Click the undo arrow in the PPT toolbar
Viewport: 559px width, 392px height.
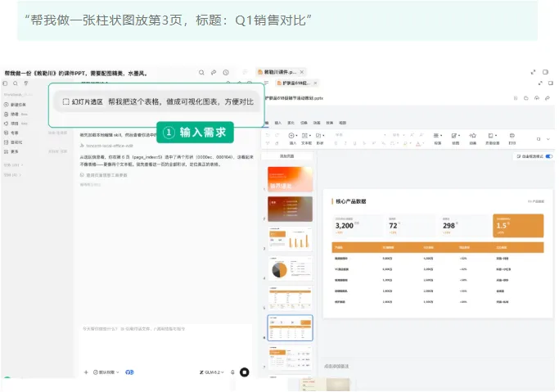[x=268, y=135]
